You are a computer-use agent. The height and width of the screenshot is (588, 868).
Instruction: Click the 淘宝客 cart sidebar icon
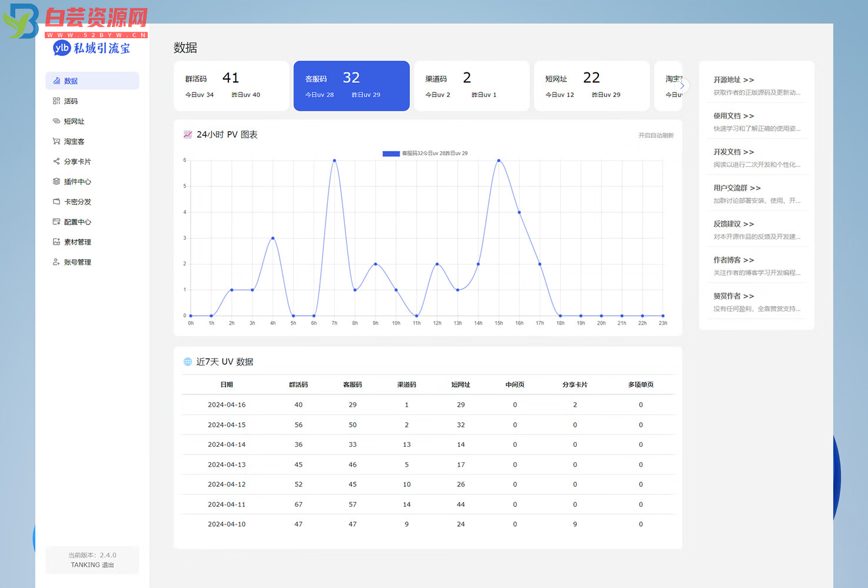(x=56, y=141)
